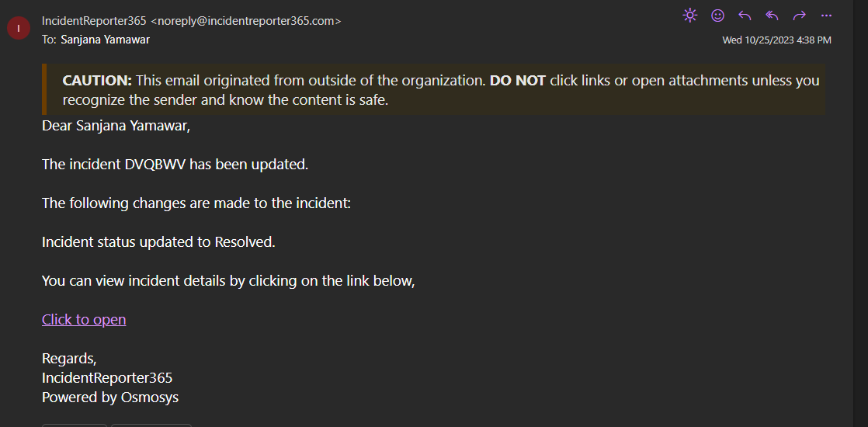Click the word CAUTION in the warning banner
This screenshot has height=427, width=868.
point(97,81)
